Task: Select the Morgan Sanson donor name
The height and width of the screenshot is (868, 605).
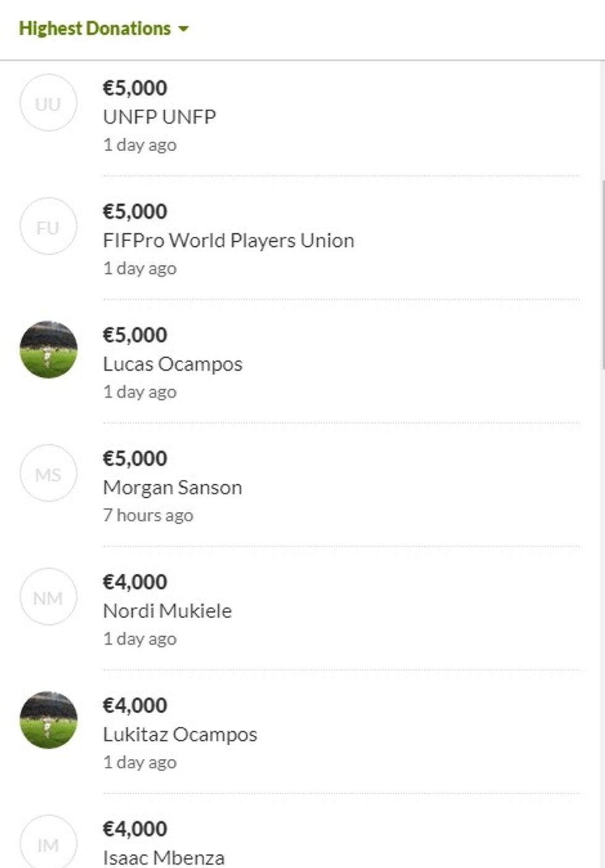Action: tap(172, 487)
